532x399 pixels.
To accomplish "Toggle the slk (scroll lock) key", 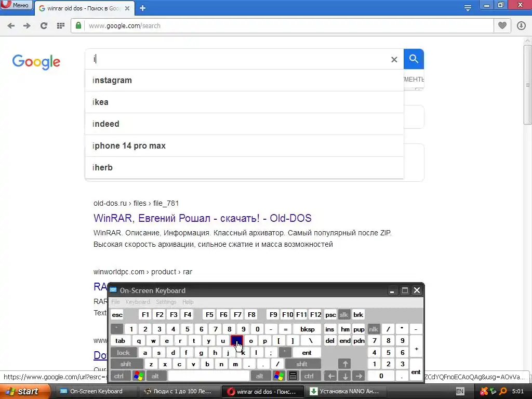I will (344, 314).
